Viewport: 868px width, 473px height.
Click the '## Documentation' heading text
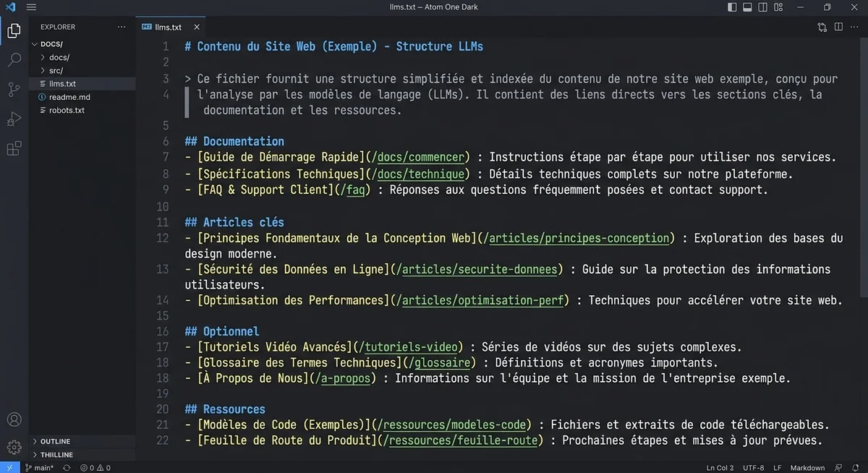pyautogui.click(x=234, y=141)
